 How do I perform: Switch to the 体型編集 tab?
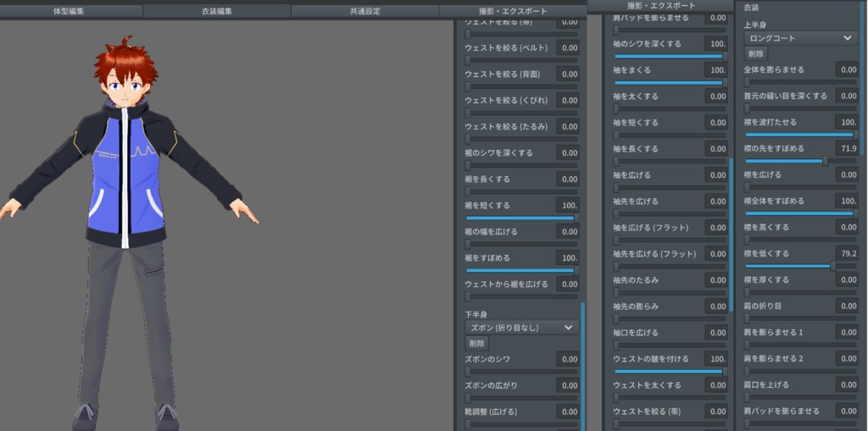click(x=69, y=11)
